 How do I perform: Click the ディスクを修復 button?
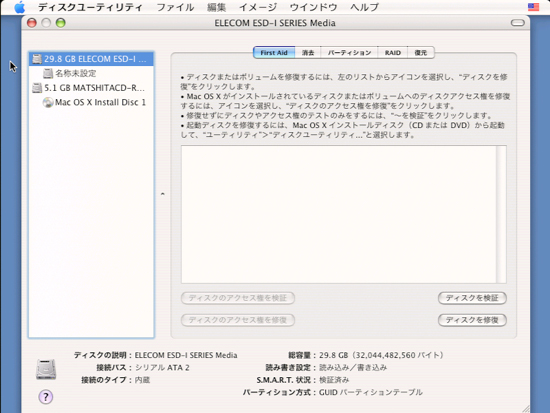472,320
